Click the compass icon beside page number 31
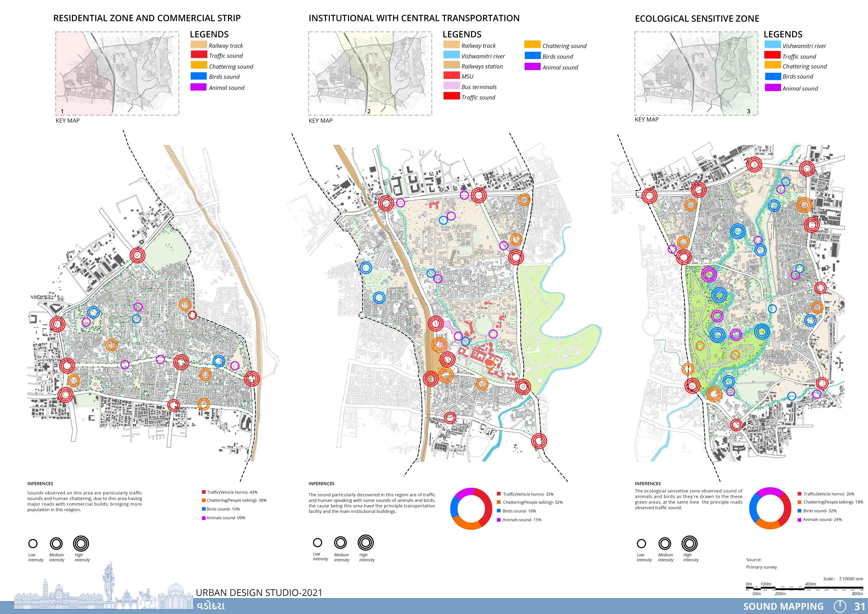The image size is (868, 614). pos(840,606)
